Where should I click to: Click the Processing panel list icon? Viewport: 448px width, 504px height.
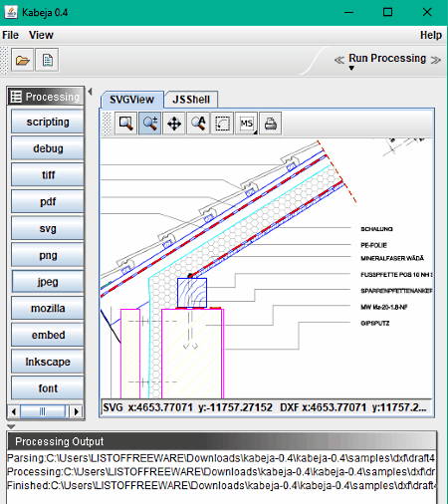[x=16, y=97]
